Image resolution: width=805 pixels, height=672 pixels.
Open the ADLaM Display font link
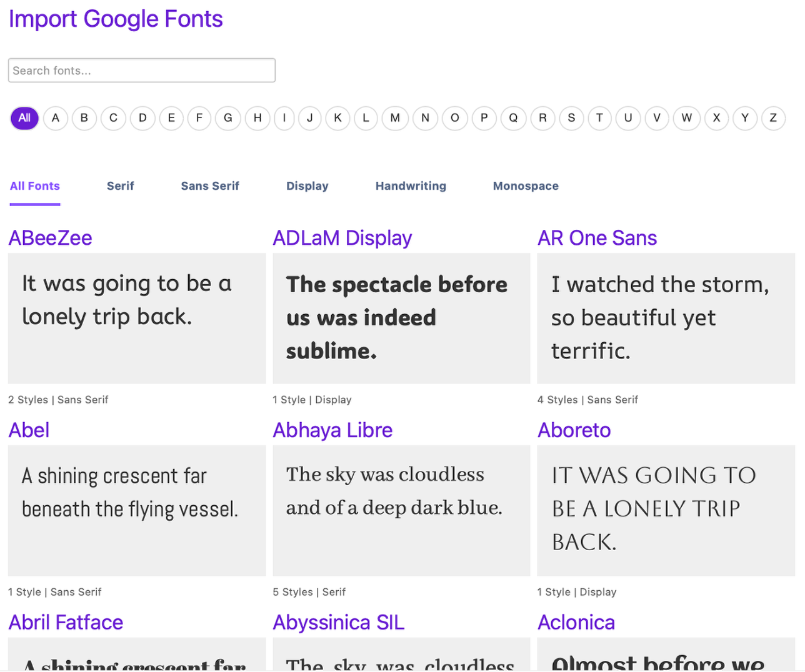(342, 238)
